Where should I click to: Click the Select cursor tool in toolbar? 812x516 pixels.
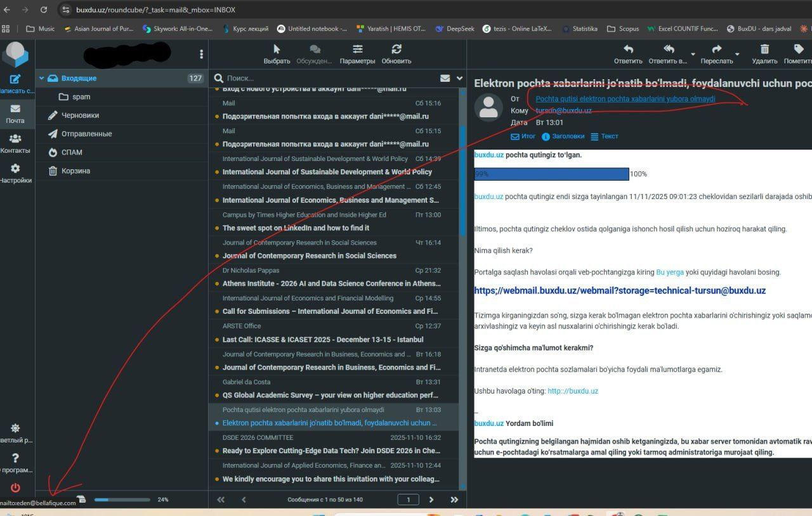(x=277, y=49)
